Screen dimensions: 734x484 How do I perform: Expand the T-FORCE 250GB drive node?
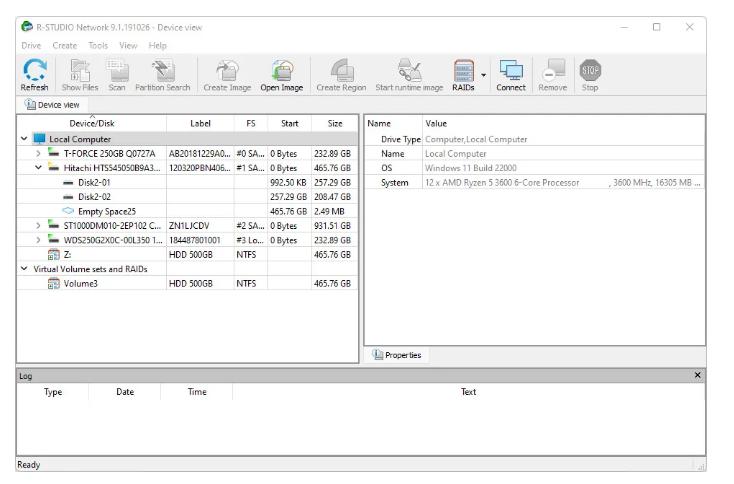tap(38, 154)
